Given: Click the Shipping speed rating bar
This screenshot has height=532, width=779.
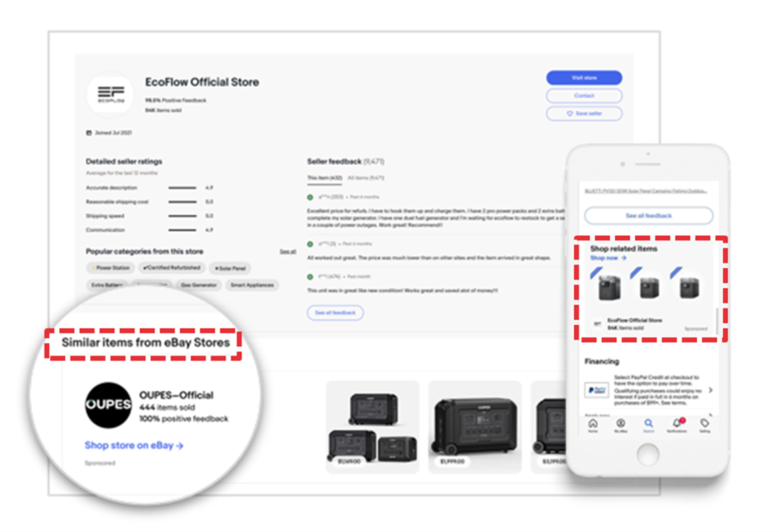Looking at the screenshot, I should click(182, 216).
